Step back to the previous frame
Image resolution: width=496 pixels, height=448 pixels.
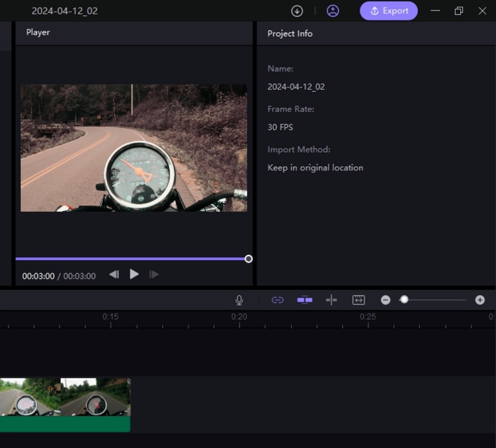tap(114, 274)
